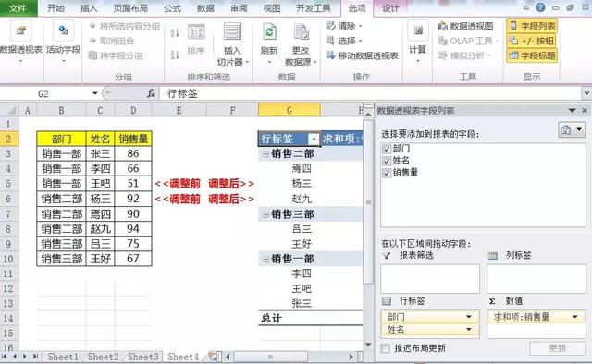Uncheck the 姓名 field checkbox
The height and width of the screenshot is (364, 592).
pos(387,161)
